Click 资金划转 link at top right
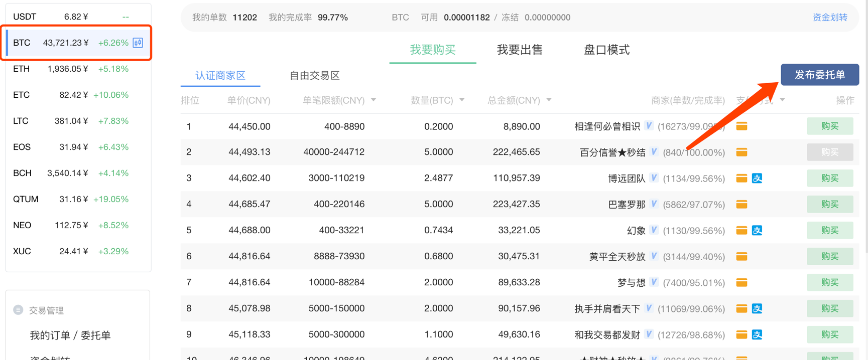The width and height of the screenshot is (868, 360). (x=830, y=18)
